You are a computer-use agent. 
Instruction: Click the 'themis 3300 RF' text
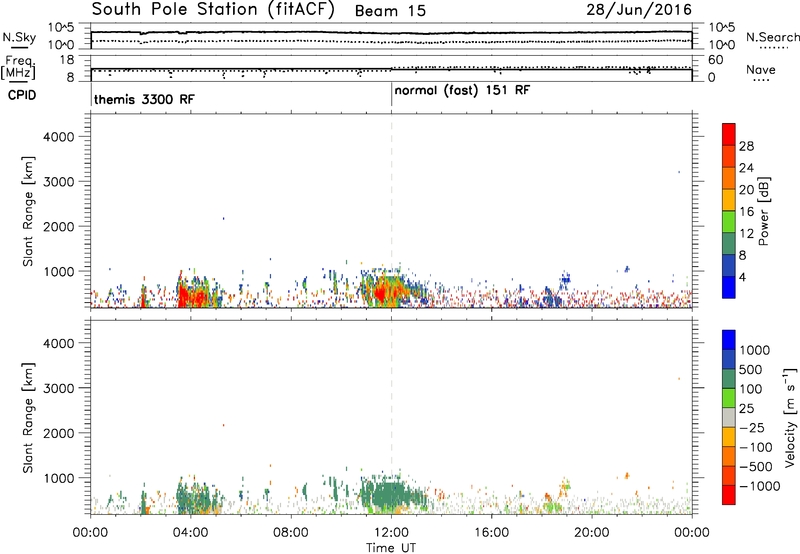144,99
